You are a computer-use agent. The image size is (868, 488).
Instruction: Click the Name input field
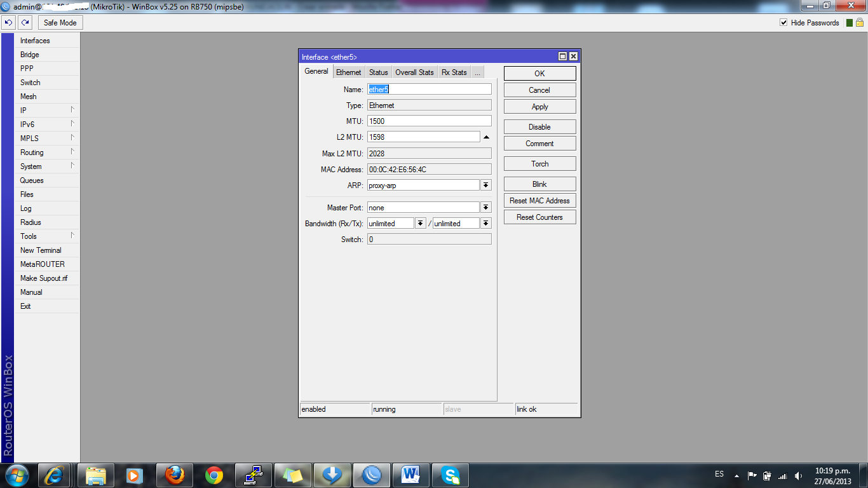coord(430,89)
